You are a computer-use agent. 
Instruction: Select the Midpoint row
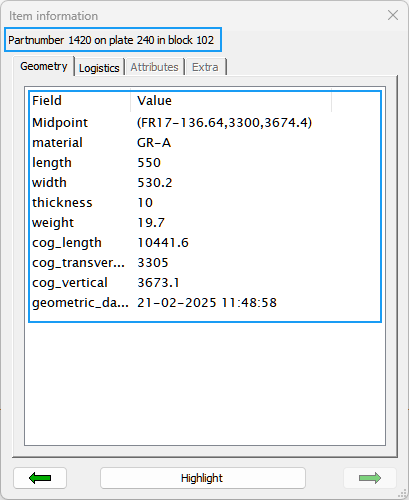click(x=205, y=123)
